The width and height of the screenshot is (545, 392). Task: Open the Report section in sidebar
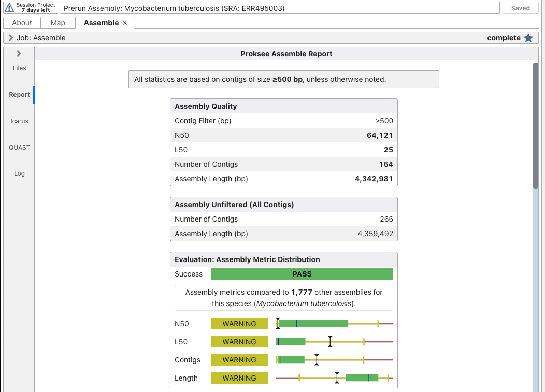pyautogui.click(x=20, y=95)
